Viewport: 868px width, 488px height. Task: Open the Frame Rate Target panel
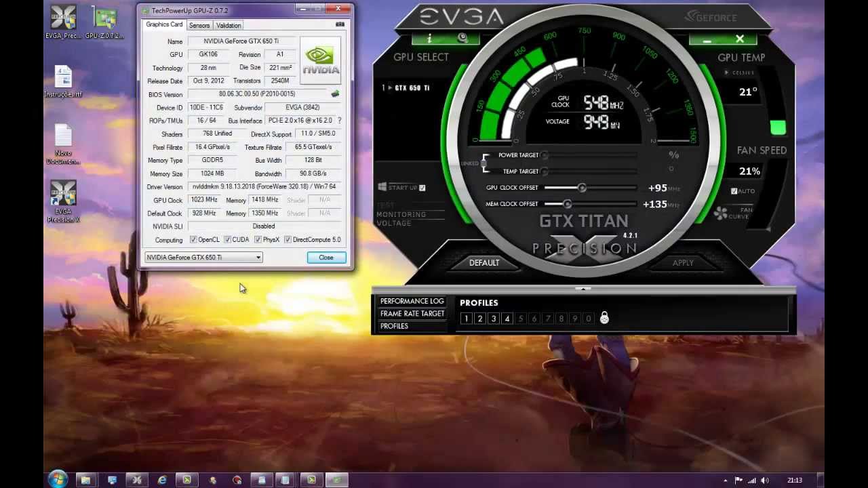(x=412, y=314)
